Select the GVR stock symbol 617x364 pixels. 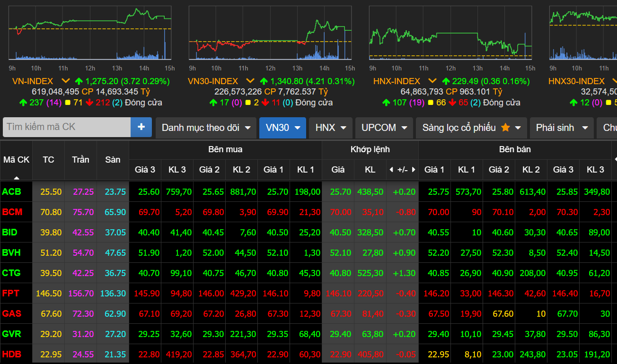click(x=12, y=334)
